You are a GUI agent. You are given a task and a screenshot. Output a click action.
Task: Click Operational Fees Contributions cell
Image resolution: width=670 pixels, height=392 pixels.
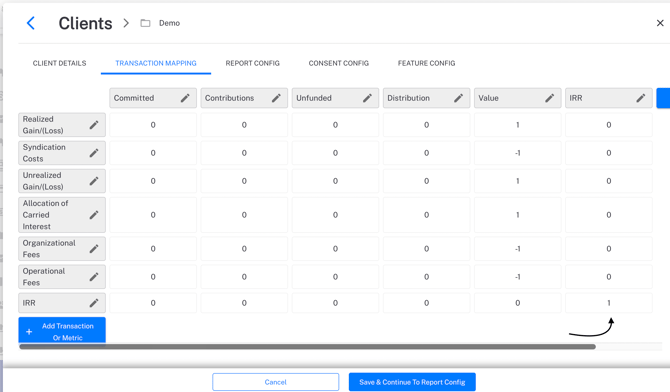pos(244,277)
